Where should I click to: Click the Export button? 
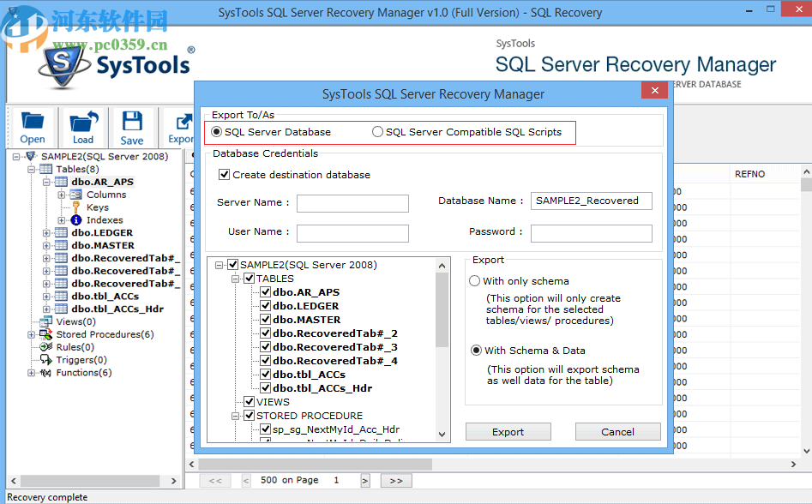tap(508, 431)
